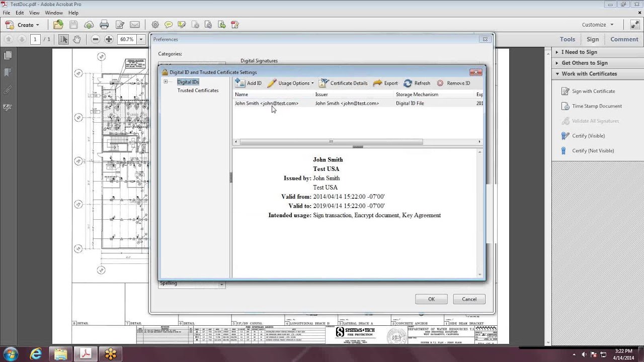Open Signatures panel in left sidebar

(8, 108)
